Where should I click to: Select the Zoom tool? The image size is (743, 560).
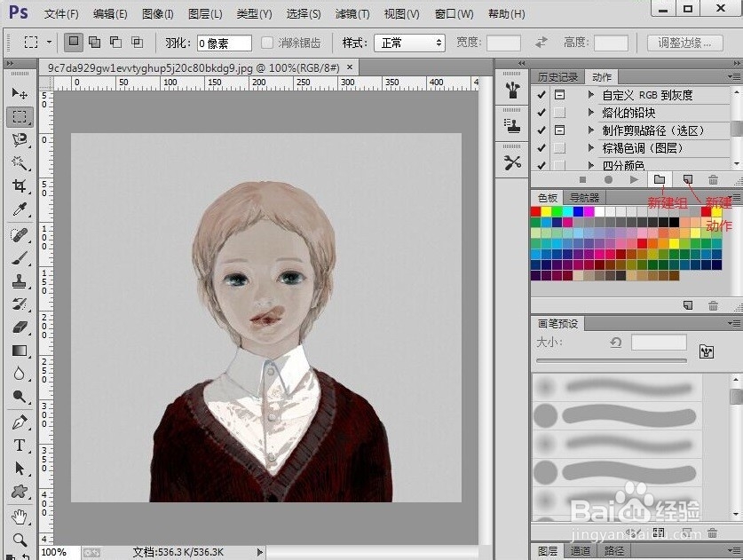[x=20, y=540]
